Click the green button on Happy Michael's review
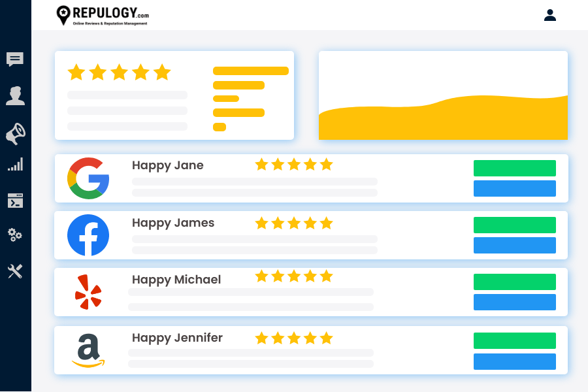This screenshot has width=588, height=392. [514, 282]
